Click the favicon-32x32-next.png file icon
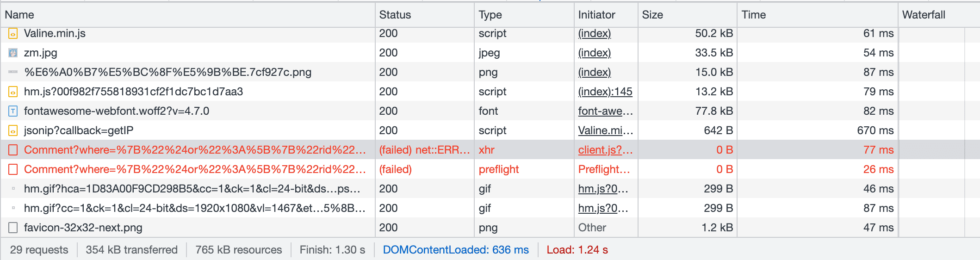980x260 pixels. click(13, 228)
